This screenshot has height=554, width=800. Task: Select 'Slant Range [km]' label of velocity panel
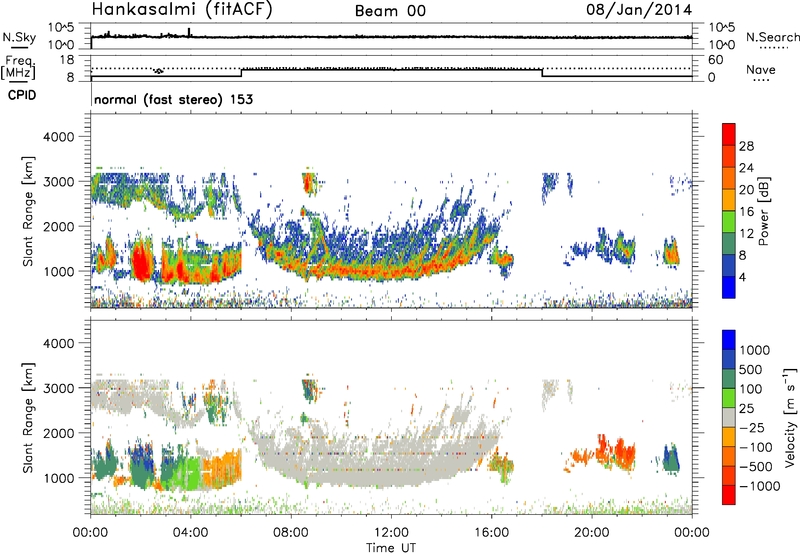click(x=28, y=418)
